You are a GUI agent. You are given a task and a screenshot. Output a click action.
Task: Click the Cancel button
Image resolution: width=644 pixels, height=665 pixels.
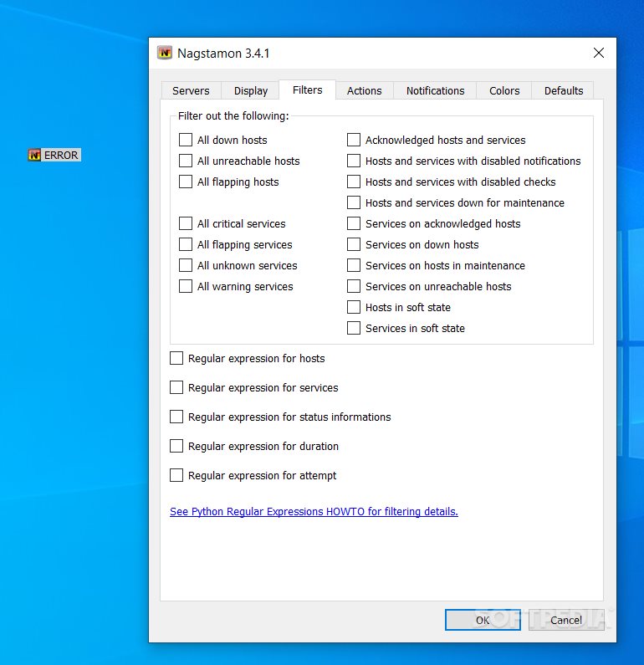click(x=566, y=620)
